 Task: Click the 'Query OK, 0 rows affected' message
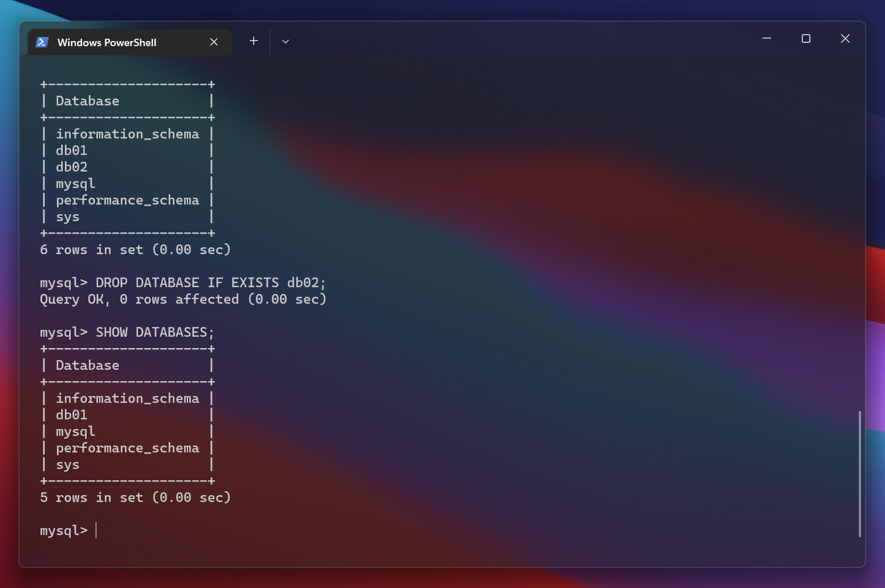coord(183,299)
